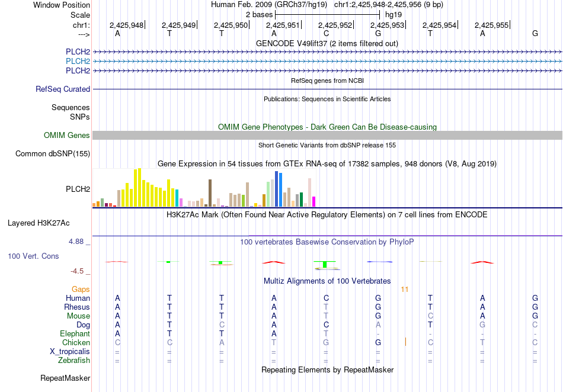Click the magenta GTEx expression bar
The width and height of the screenshot is (563, 392).
(x=314, y=201)
